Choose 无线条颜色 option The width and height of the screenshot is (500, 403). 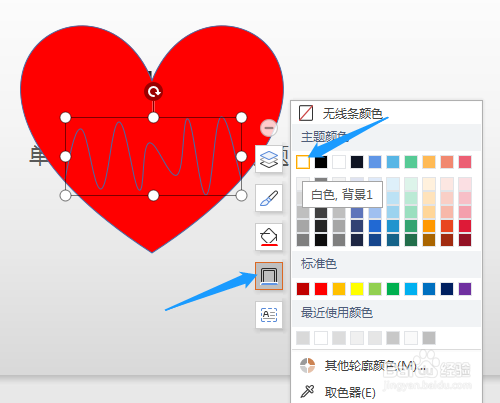tap(352, 114)
